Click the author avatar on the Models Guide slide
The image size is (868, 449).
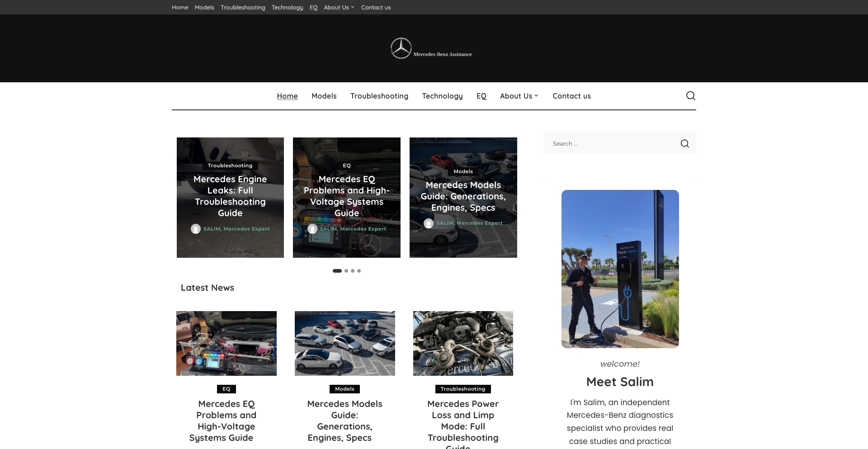coord(429,223)
